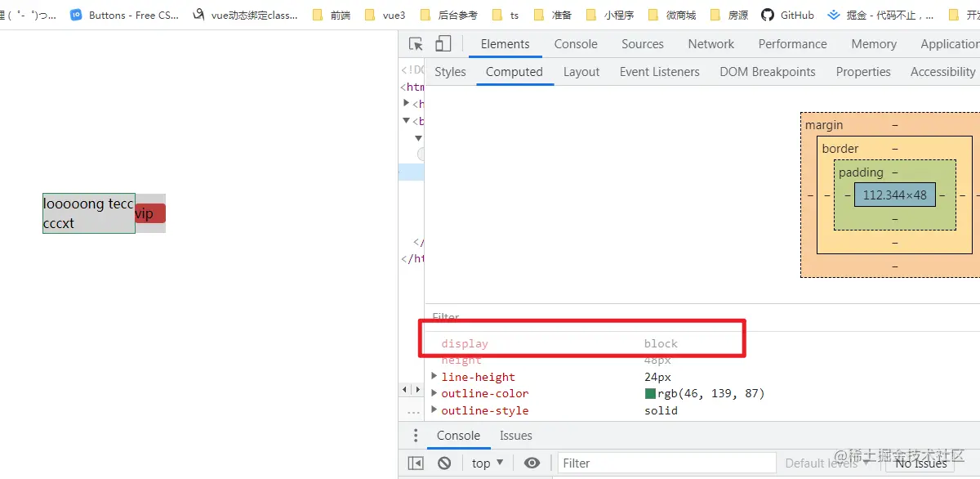
Task: Open the Properties sidebar tab
Action: [863, 72]
